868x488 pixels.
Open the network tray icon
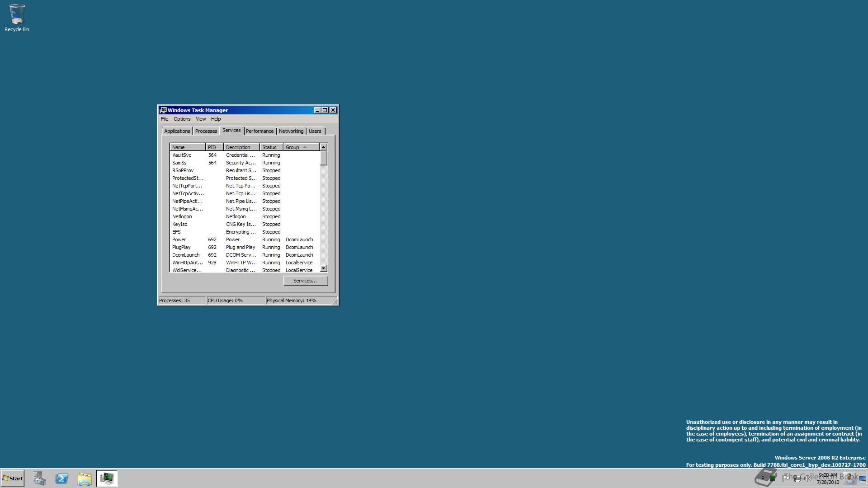click(797, 478)
